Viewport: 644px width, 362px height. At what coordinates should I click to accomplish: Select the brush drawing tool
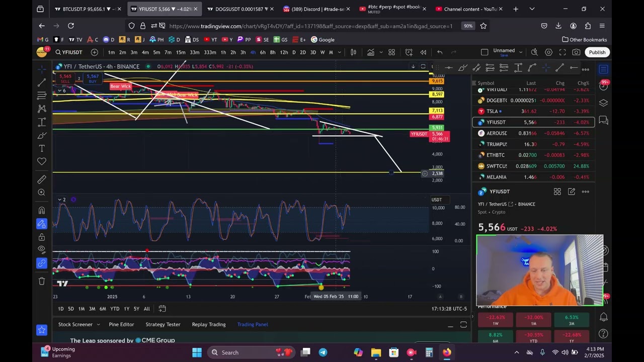point(42,135)
